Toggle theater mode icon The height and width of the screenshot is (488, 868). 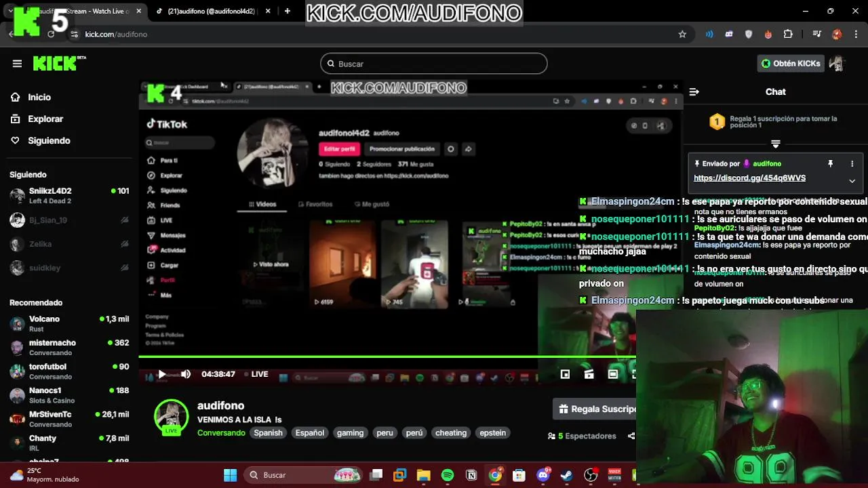pyautogui.click(x=613, y=374)
